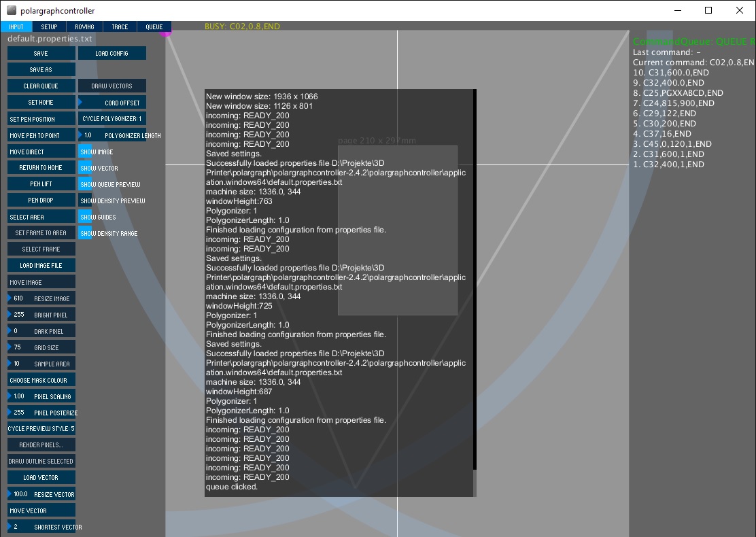
Task: Click the default.properties.txt file label
Action: coord(50,39)
